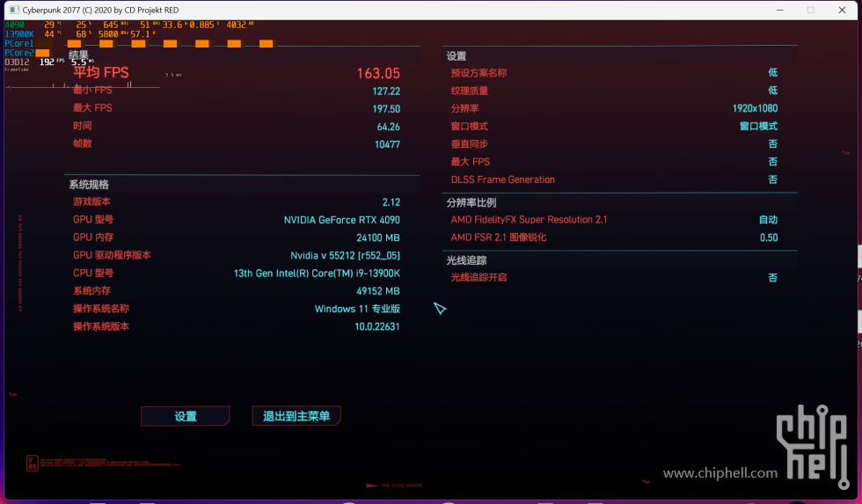Click the sharpening value 0.50
The height and width of the screenshot is (504, 862).
(769, 238)
